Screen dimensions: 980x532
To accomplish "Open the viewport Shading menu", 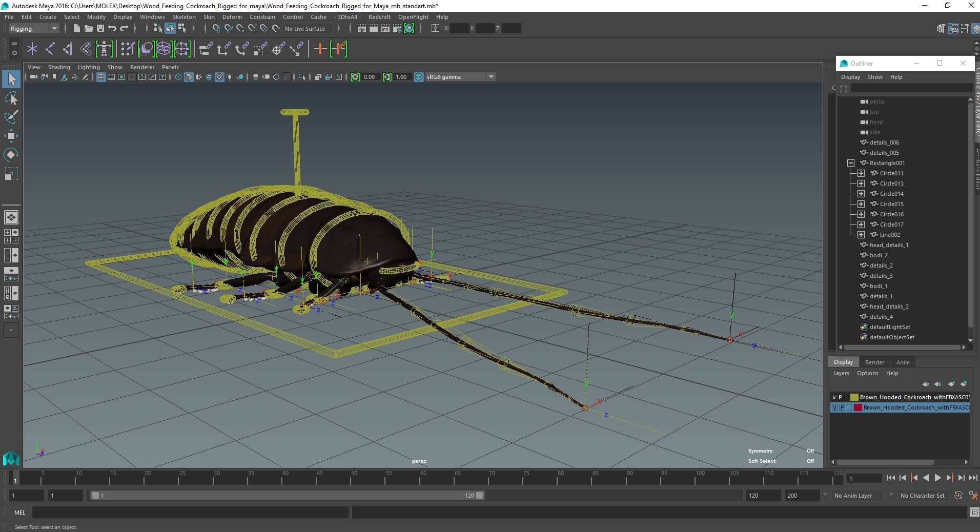I will 59,67.
